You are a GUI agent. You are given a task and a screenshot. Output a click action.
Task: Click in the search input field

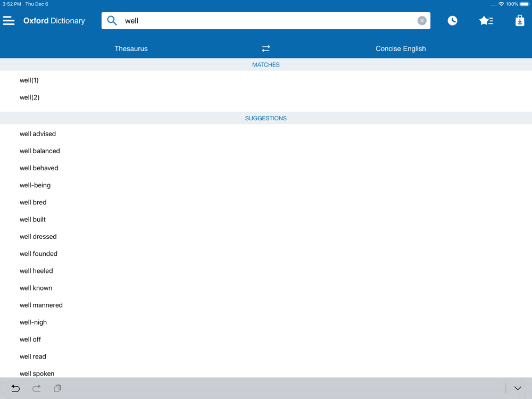(266, 21)
